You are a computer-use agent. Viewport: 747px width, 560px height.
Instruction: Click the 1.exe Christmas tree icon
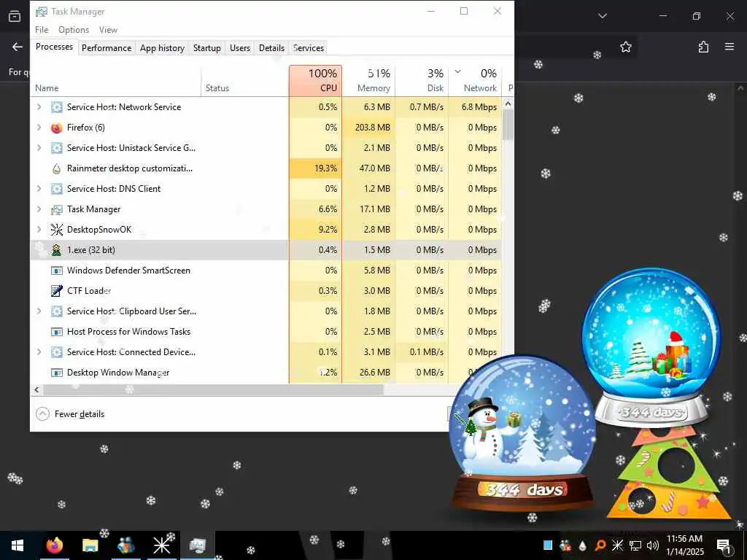pos(57,250)
